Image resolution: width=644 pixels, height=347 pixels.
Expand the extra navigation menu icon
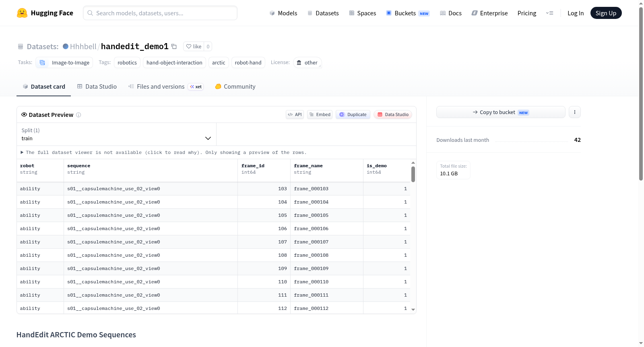point(549,13)
